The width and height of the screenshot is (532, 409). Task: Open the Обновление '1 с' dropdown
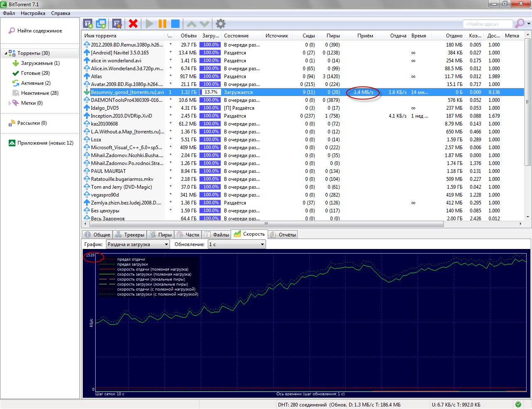pos(236,244)
